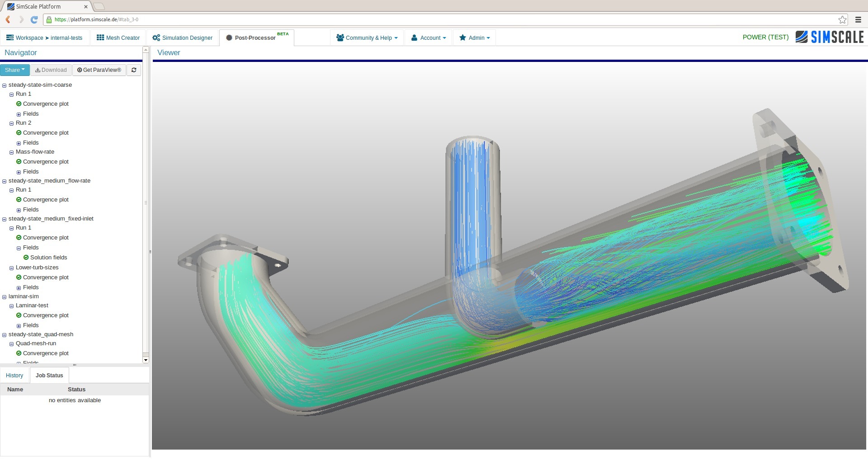The width and height of the screenshot is (868, 465).
Task: Select Solution fields under steady-state_medium_fixed-inlet
Action: (47, 257)
